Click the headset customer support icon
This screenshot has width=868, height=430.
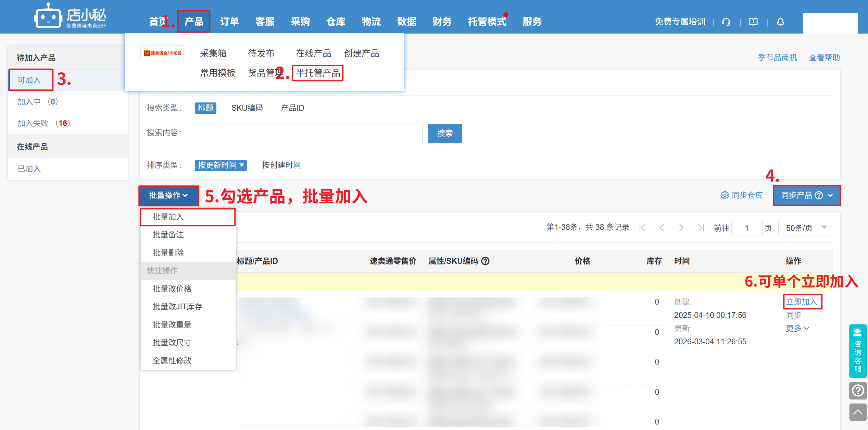point(726,22)
